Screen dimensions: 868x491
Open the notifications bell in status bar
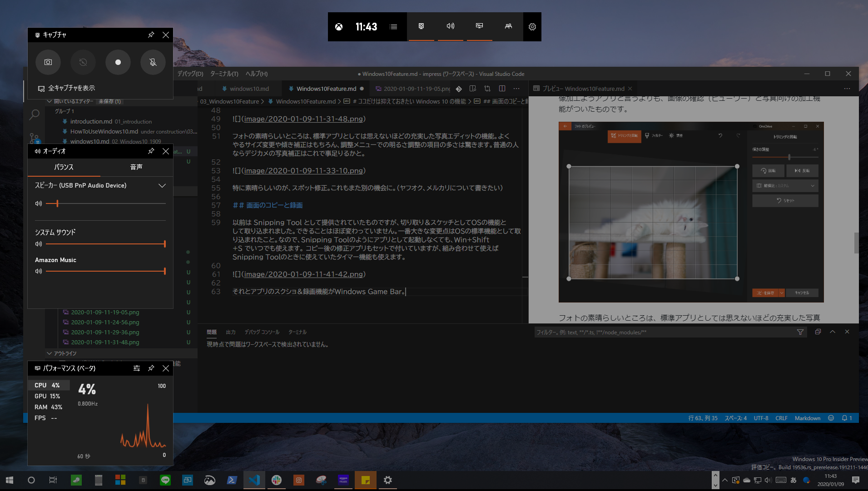pos(847,418)
